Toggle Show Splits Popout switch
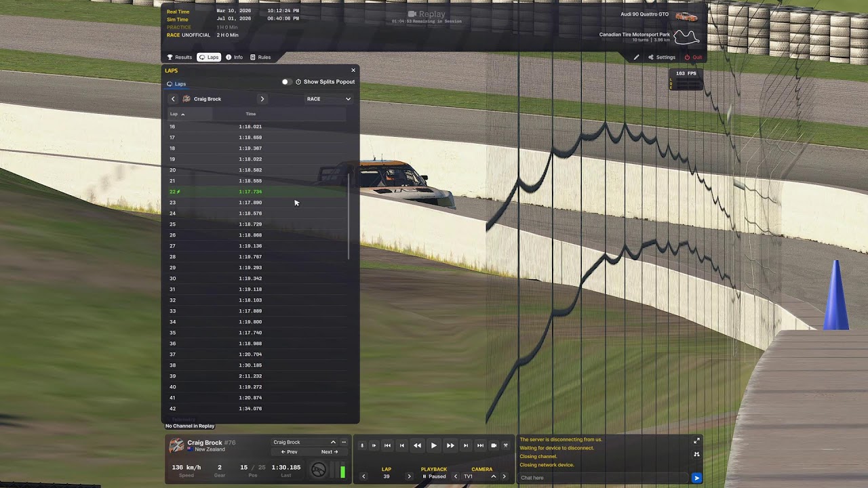 [286, 82]
